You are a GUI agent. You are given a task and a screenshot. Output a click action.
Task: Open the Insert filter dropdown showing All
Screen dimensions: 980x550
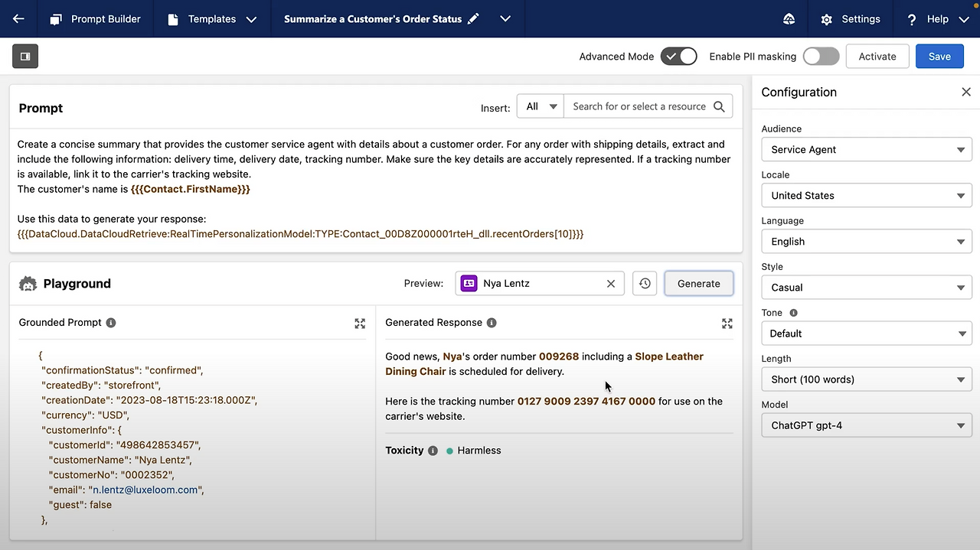540,106
